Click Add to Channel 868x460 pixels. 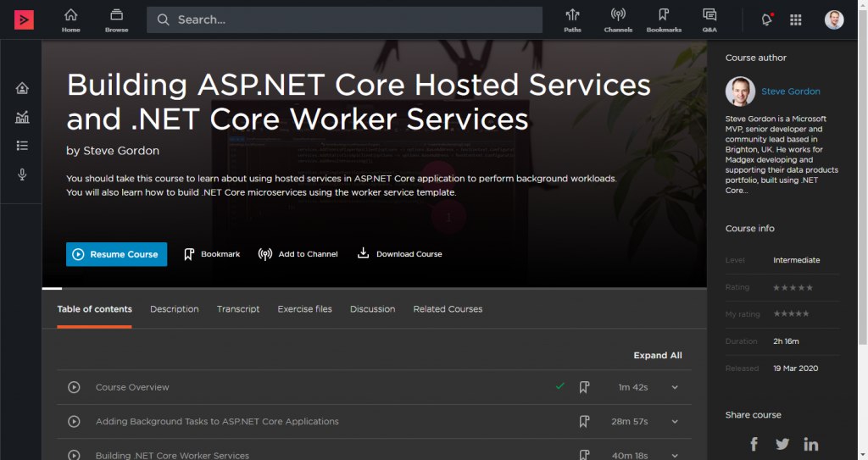(298, 254)
